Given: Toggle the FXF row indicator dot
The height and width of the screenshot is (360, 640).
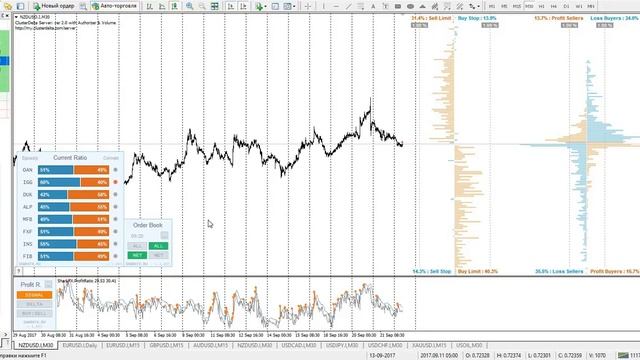Looking at the screenshot, I should [116, 231].
